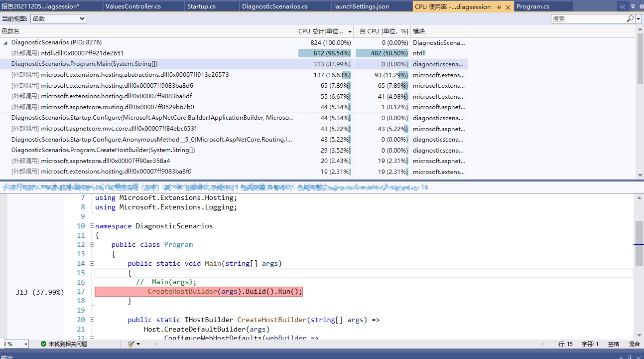This screenshot has height=359, width=644.
Task: Select the Program.Main(System.String[]) function row
Action: (x=234, y=64)
